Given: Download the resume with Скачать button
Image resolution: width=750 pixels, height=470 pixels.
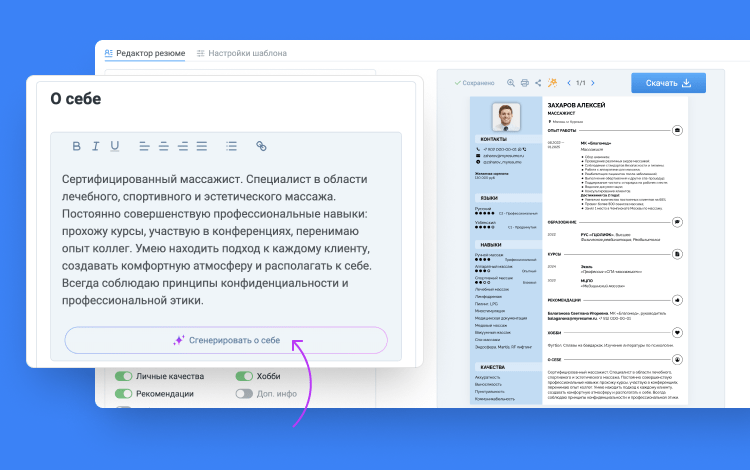Looking at the screenshot, I should 668,83.
